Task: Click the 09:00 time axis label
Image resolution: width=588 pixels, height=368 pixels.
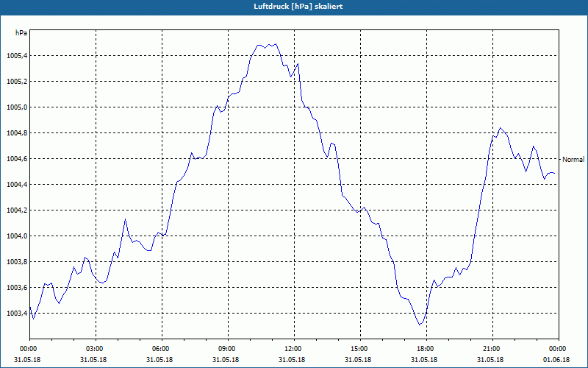Action: pos(228,349)
